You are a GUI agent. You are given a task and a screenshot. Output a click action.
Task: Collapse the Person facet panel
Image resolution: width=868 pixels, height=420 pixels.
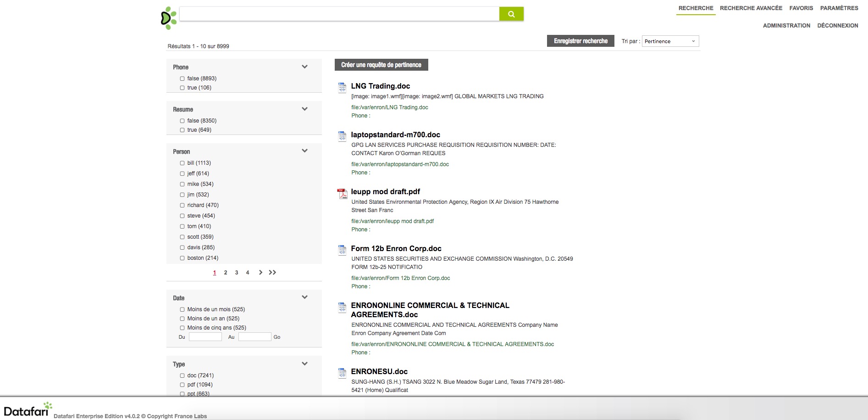304,151
